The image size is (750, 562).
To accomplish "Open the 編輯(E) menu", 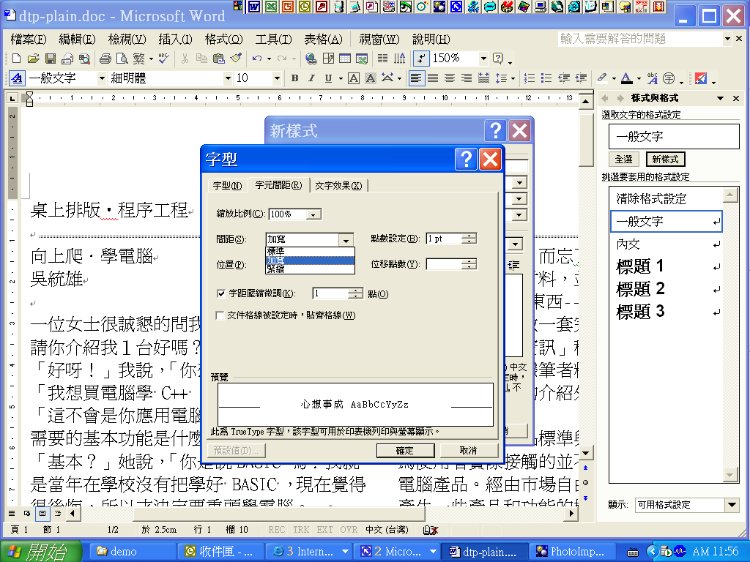I will point(77,39).
